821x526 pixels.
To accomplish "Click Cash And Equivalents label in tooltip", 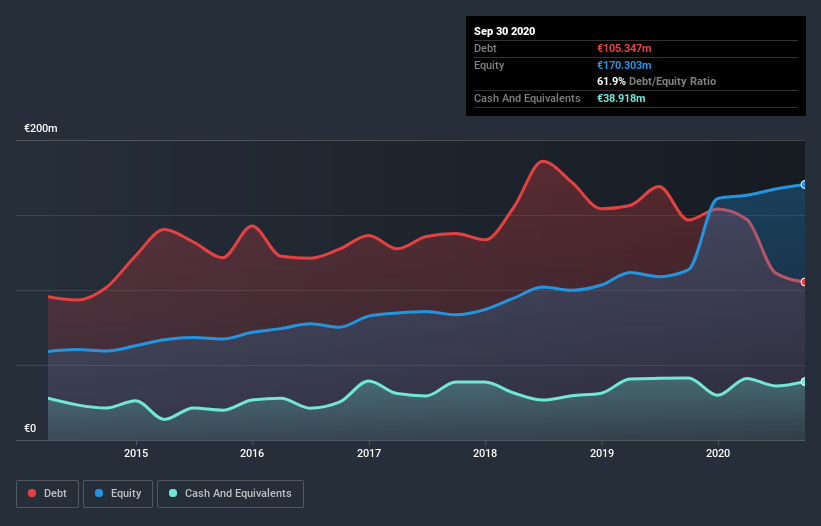I will [527, 98].
